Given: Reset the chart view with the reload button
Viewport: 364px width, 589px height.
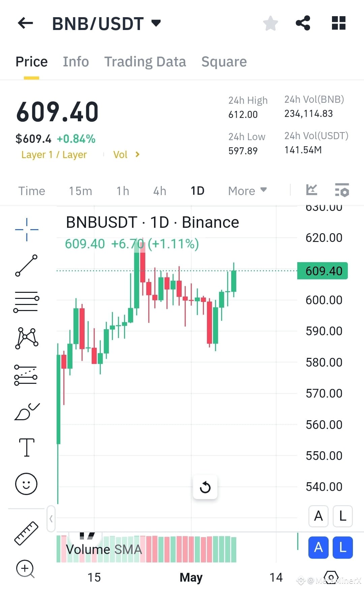Looking at the screenshot, I should click(x=205, y=487).
